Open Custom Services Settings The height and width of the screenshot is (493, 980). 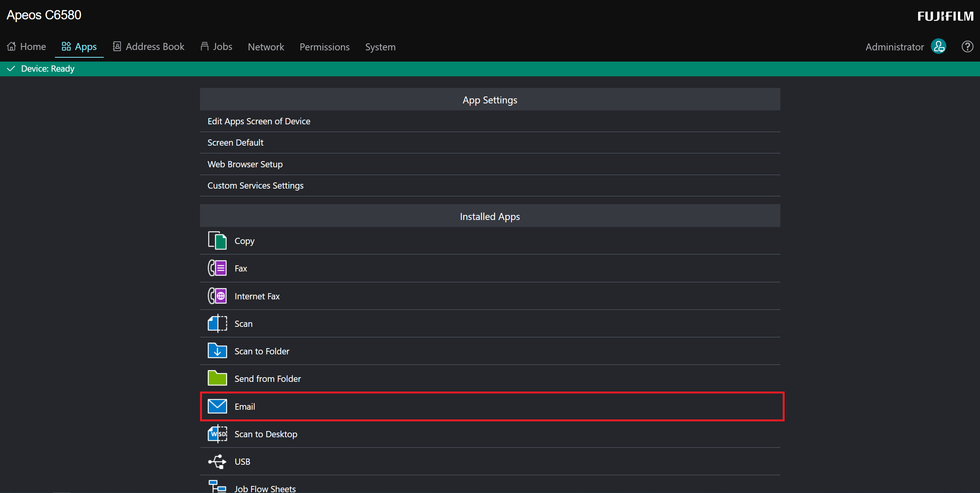tap(255, 186)
